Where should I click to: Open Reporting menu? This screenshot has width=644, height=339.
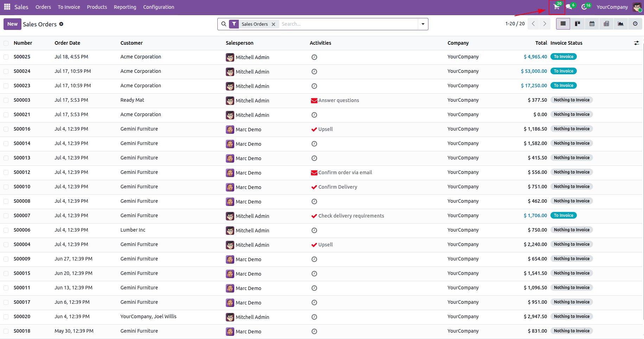(125, 7)
